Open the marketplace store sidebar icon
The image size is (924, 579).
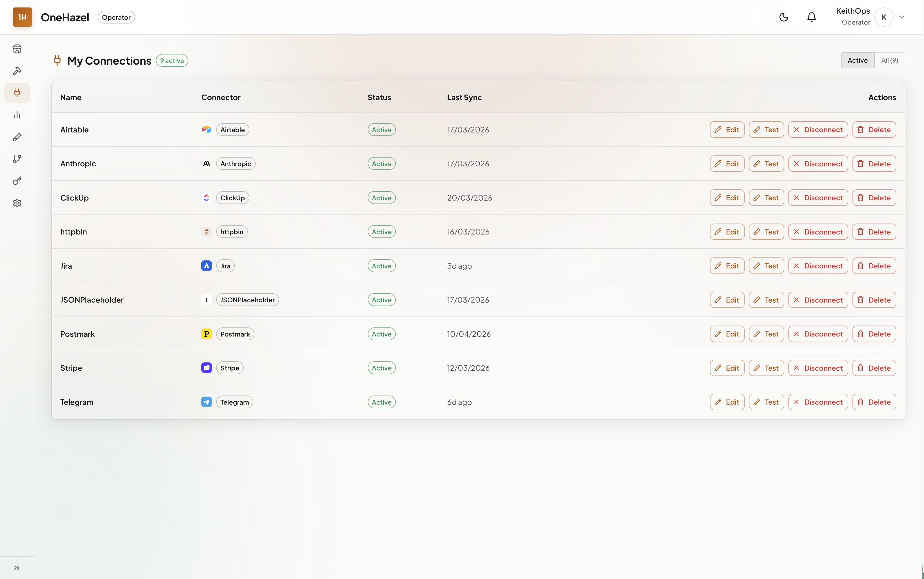(17, 49)
